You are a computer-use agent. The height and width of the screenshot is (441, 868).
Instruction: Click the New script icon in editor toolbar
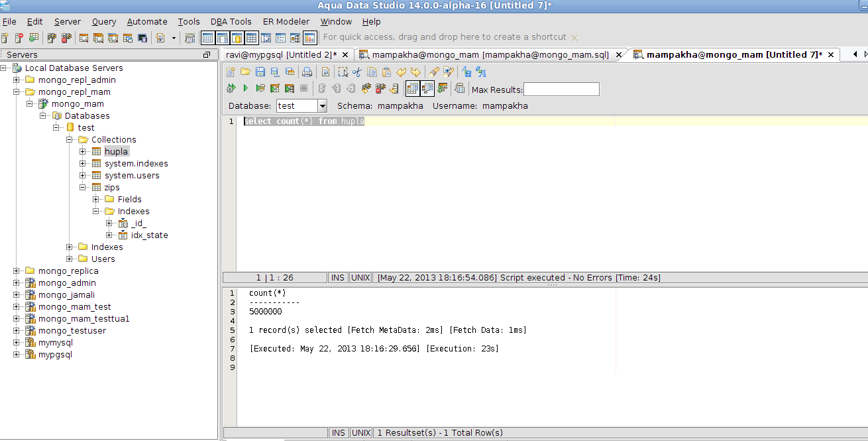[231, 72]
